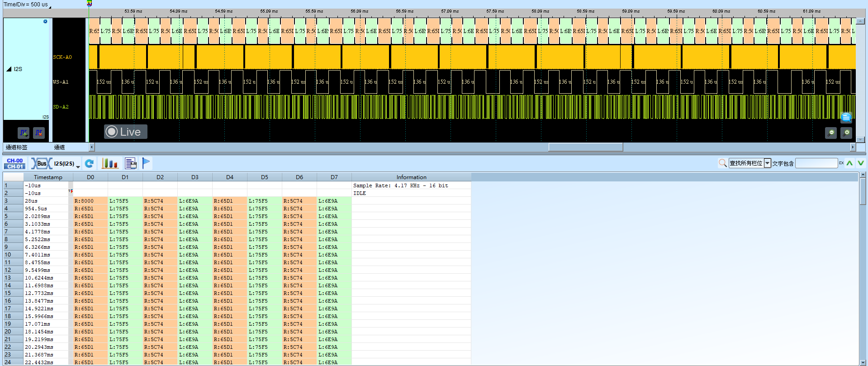The image size is (868, 366).
Task: Select the IDLE information cell in row 2
Action: pos(411,193)
